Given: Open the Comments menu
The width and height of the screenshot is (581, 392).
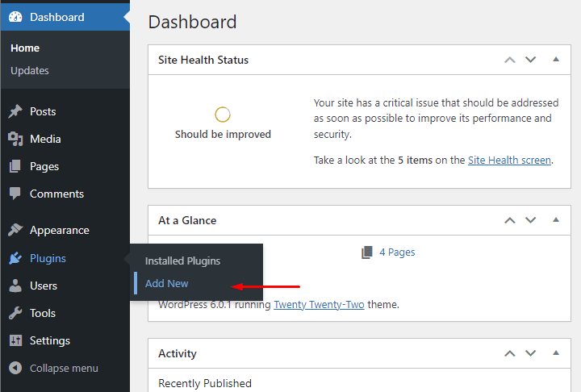Looking at the screenshot, I should (x=65, y=194).
